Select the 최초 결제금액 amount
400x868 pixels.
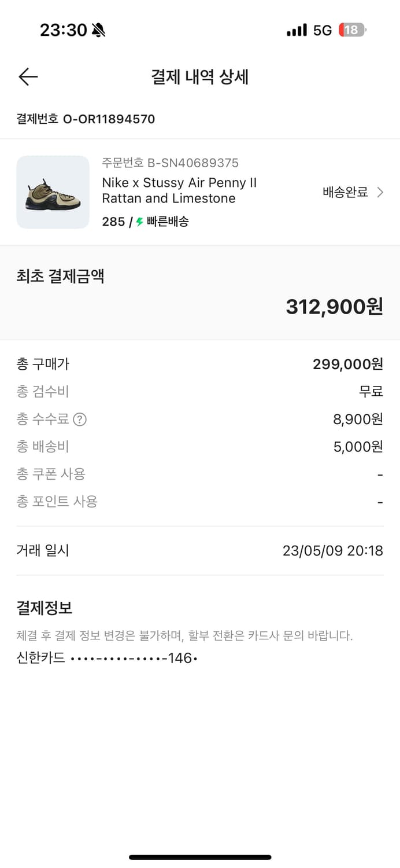click(334, 307)
